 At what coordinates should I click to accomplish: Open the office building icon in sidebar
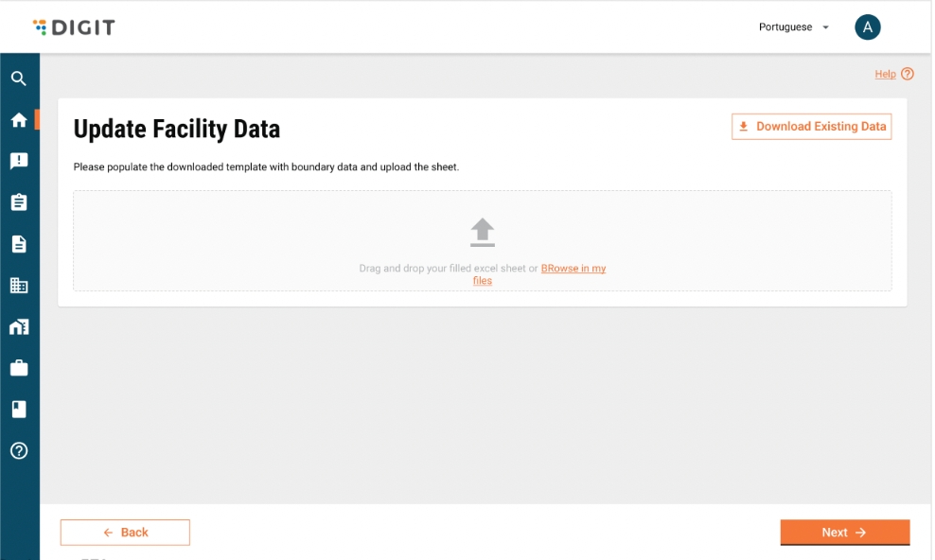(x=18, y=285)
